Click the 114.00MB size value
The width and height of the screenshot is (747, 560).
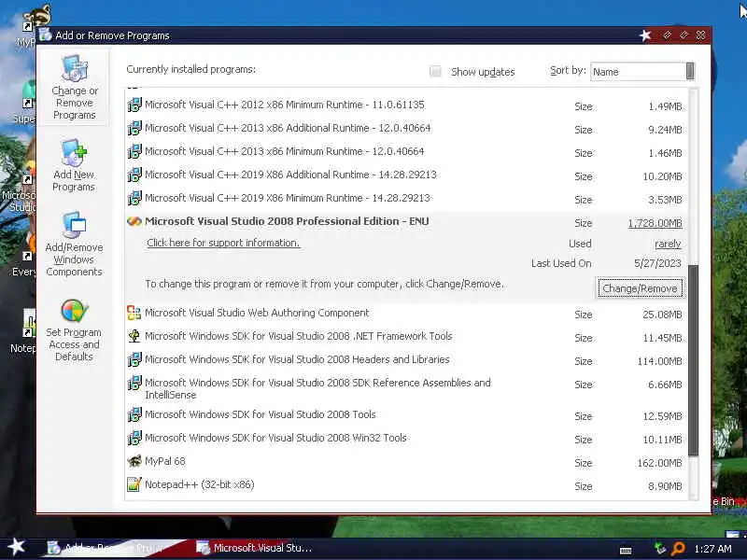point(659,361)
